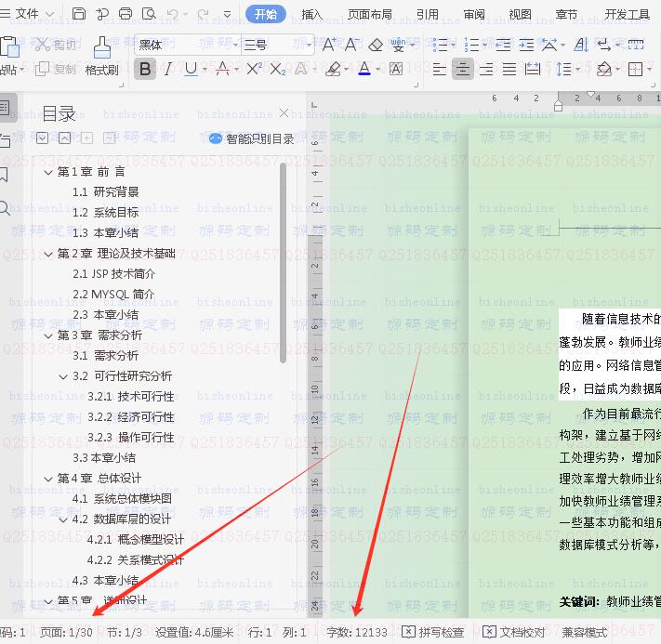This screenshot has width=661, height=644.
Task: Align paragraph left
Action: pos(439,69)
